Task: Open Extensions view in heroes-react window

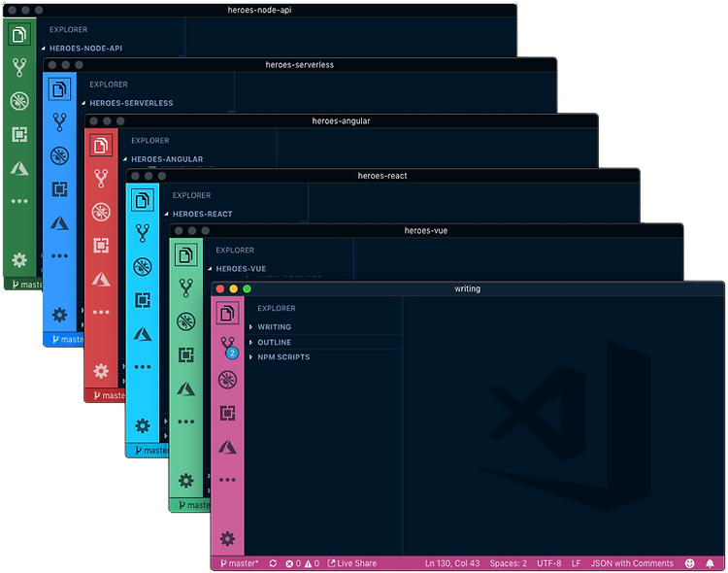Action: 143,300
